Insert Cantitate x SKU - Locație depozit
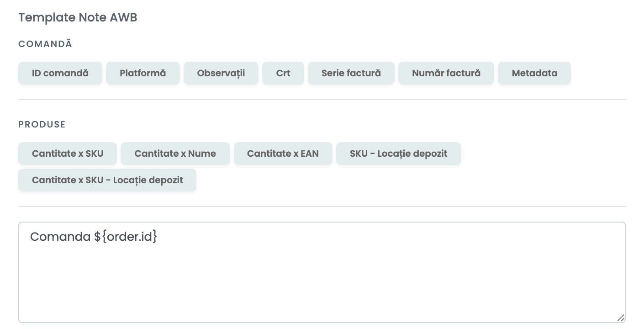This screenshot has height=329, width=644. 107,180
